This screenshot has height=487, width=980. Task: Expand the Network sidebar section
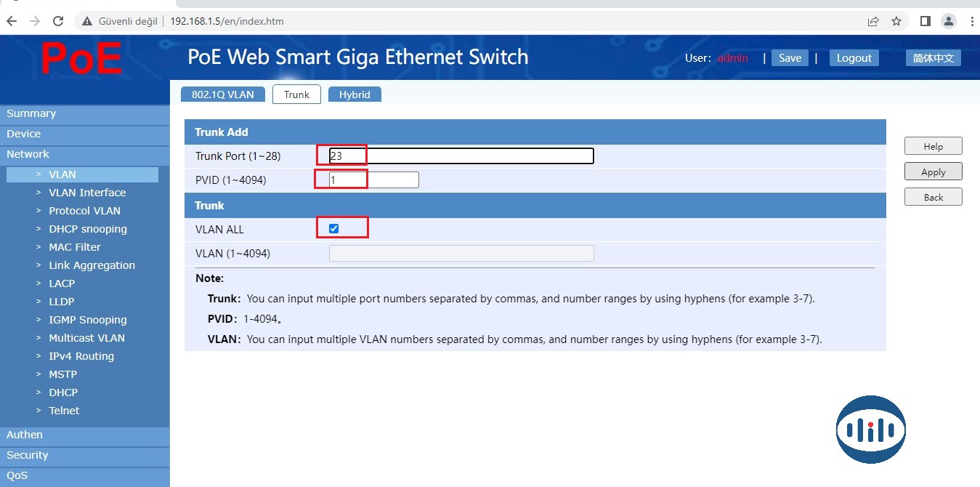pos(28,154)
